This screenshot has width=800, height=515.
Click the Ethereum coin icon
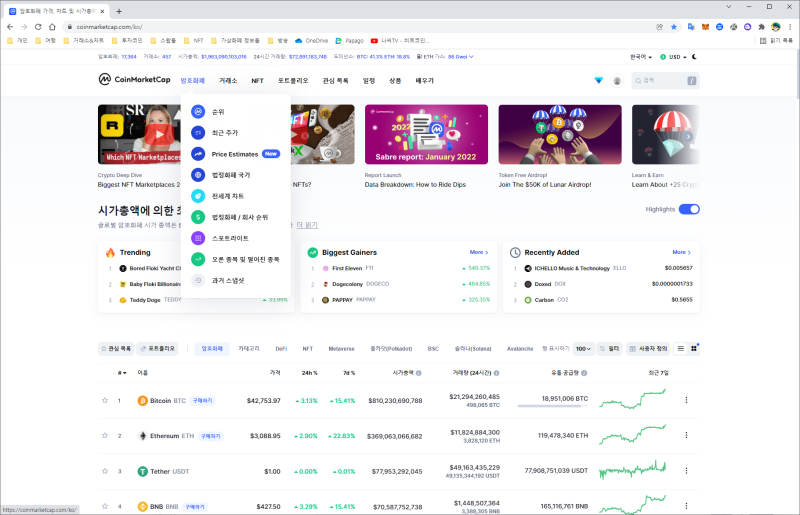(x=143, y=436)
